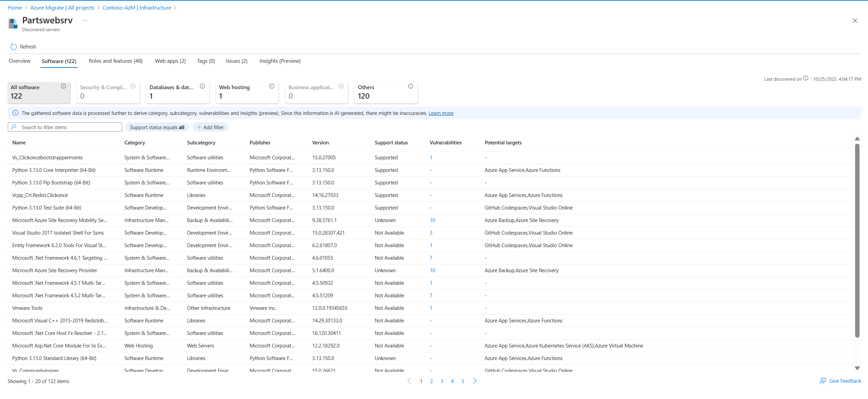Screen dimensions: 868x399
Task: Click the info icon on Others card
Action: [410, 86]
